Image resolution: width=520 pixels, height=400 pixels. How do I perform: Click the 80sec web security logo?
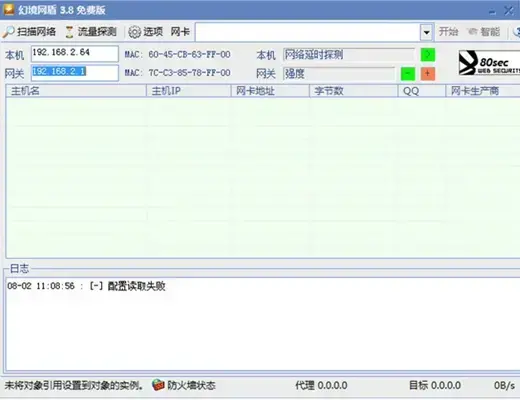[x=489, y=63]
